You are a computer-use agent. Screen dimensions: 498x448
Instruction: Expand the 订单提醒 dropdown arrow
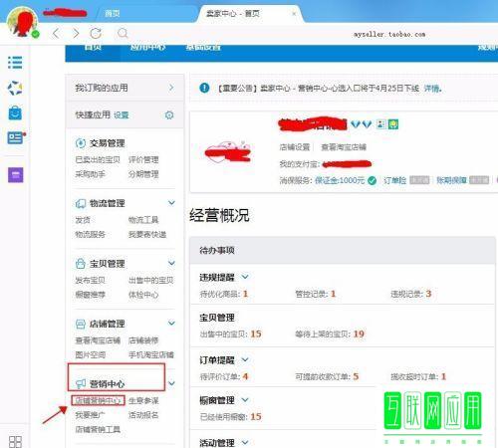[x=245, y=359]
